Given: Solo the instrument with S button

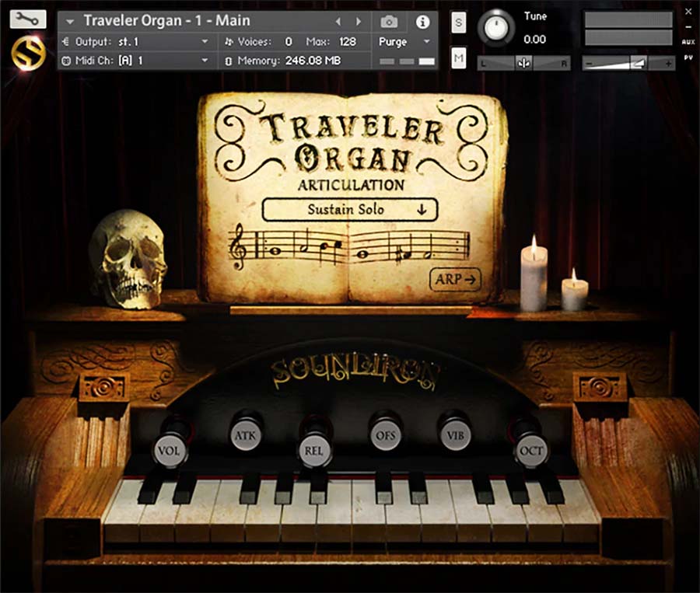Looking at the screenshot, I should [458, 23].
